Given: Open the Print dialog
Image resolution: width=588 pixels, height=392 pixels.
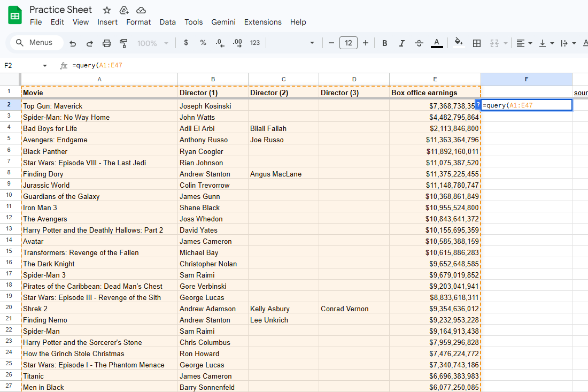Looking at the screenshot, I should click(106, 42).
